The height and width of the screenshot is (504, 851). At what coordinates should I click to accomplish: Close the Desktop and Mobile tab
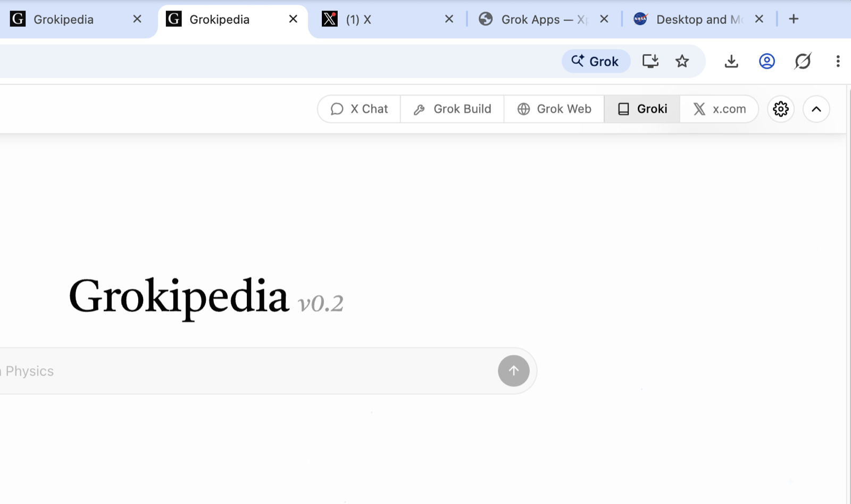click(759, 19)
